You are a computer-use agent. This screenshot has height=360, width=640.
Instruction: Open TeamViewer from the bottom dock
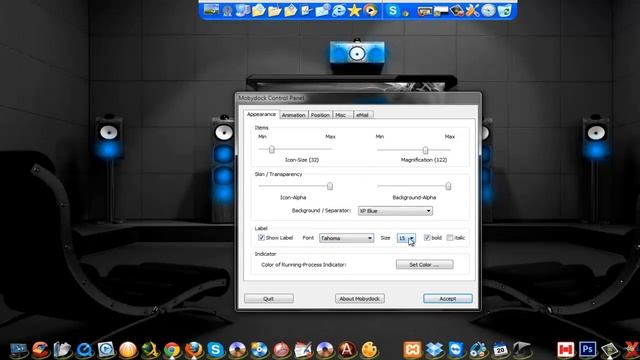[456, 350]
